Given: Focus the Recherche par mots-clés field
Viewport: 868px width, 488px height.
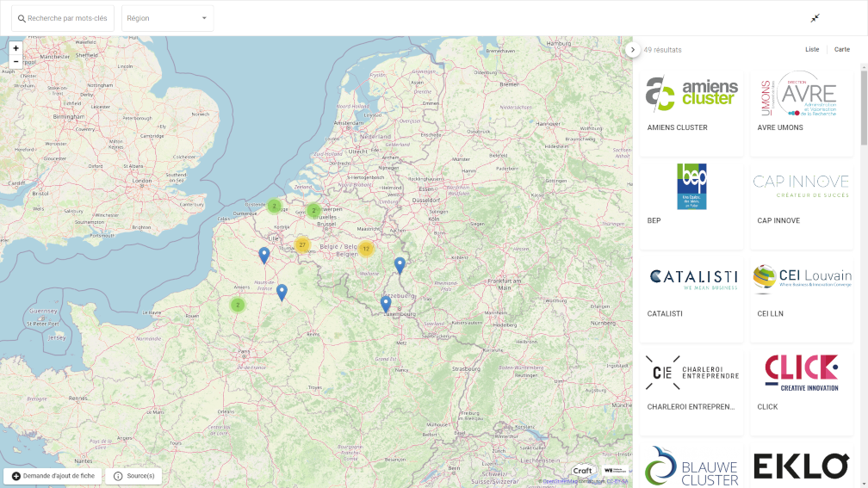Looking at the screenshot, I should pos(63,18).
